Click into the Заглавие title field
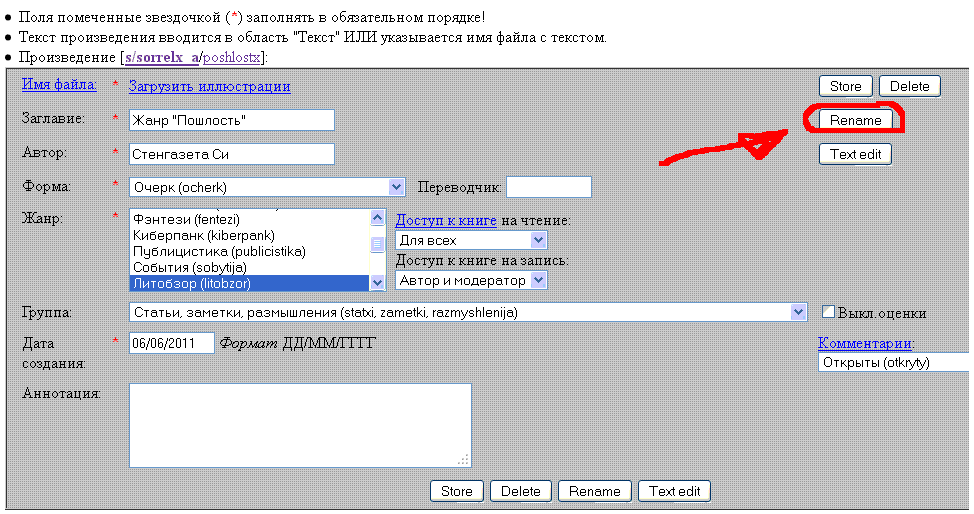The width and height of the screenshot is (974, 514). pyautogui.click(x=231, y=120)
